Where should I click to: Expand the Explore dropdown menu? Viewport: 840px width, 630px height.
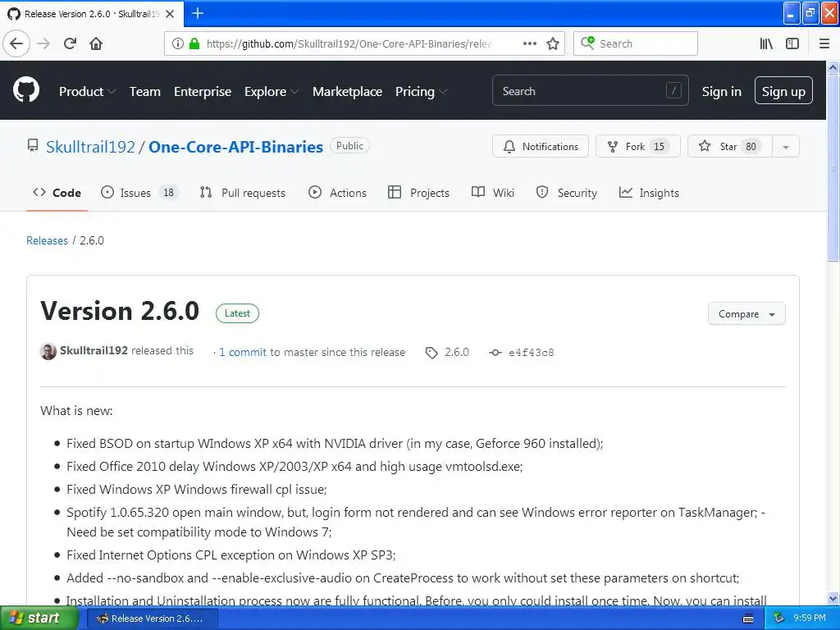click(271, 92)
